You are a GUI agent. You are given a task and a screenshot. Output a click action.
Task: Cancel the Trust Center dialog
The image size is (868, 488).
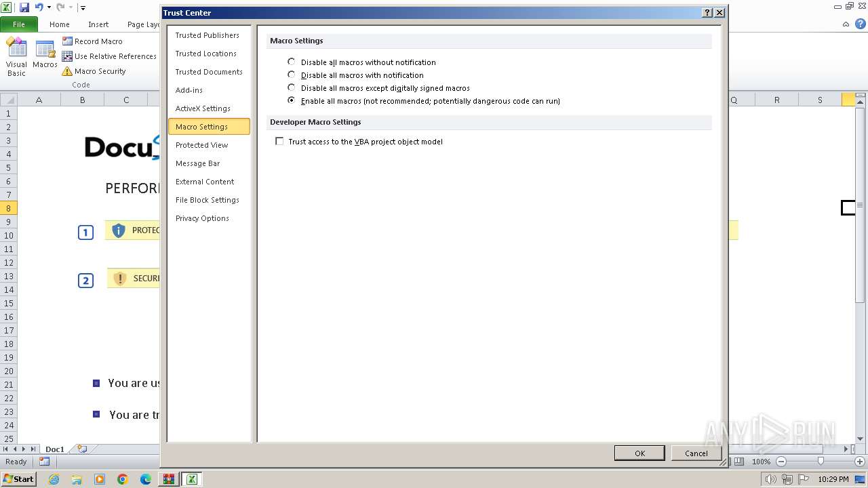(x=696, y=453)
